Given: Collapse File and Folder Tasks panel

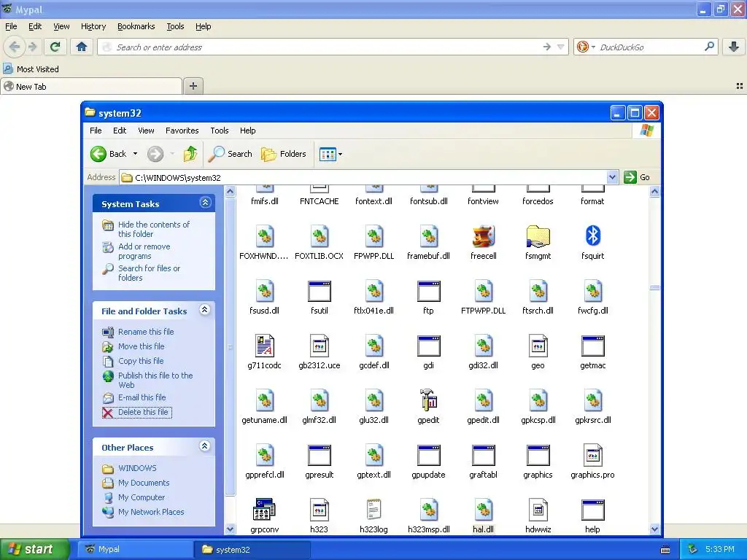Looking at the screenshot, I should (x=205, y=309).
